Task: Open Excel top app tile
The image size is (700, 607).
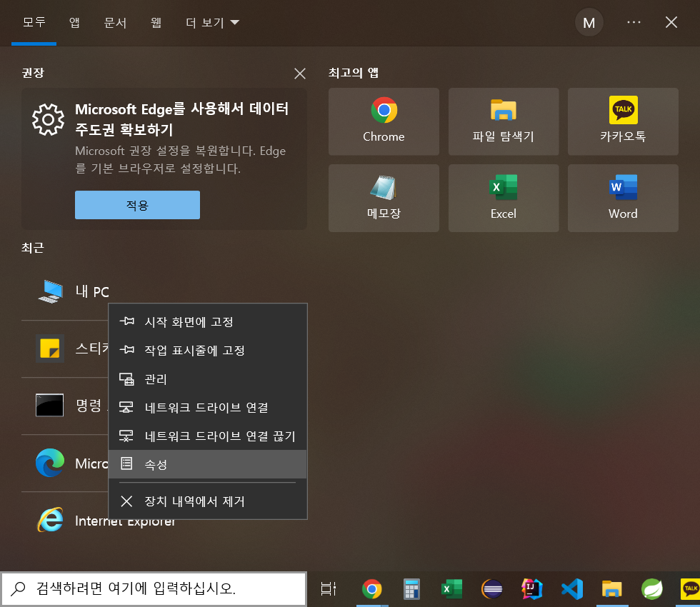Action: [x=503, y=198]
